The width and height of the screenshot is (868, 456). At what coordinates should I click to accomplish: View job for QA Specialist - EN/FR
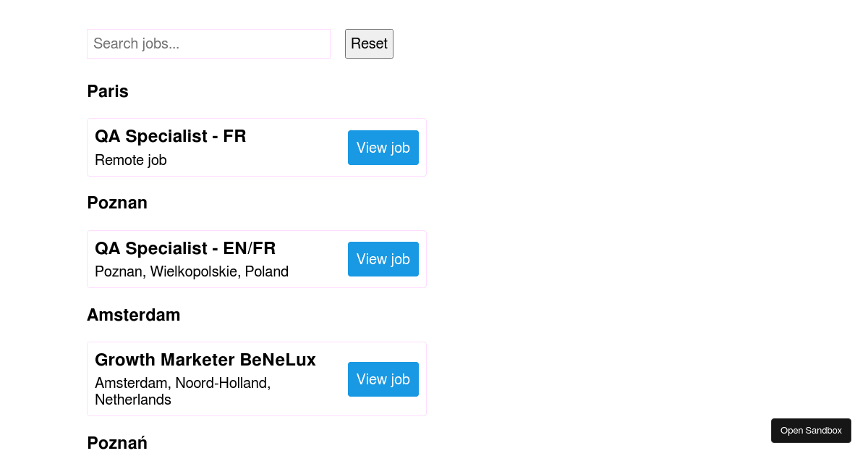(x=383, y=259)
